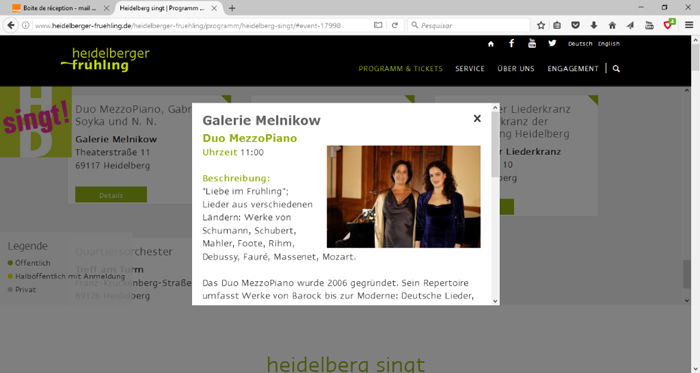Open site search magnifier icon
The image size is (700, 373).
tap(616, 69)
